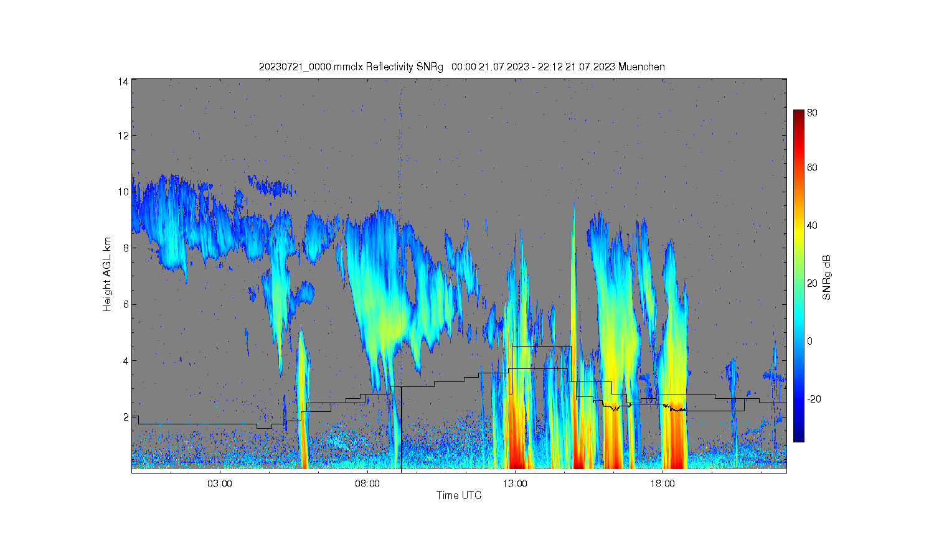Click the 10 km height tick label
The height and width of the screenshot is (560, 934).
(123, 192)
